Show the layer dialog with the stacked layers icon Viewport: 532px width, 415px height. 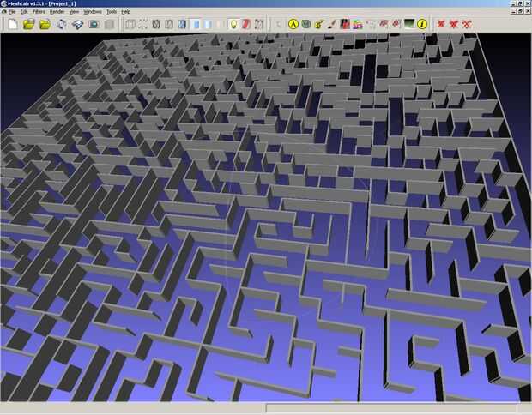[78, 24]
